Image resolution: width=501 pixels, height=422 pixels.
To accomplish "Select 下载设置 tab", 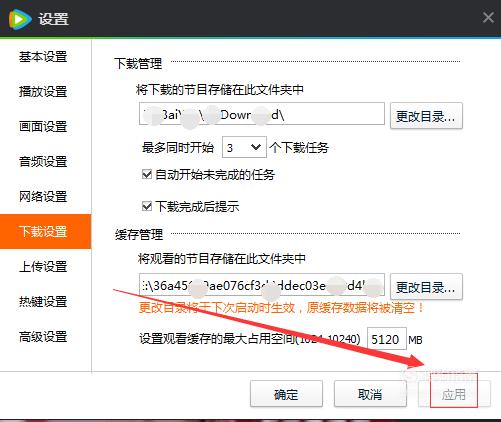I will 45,231.
